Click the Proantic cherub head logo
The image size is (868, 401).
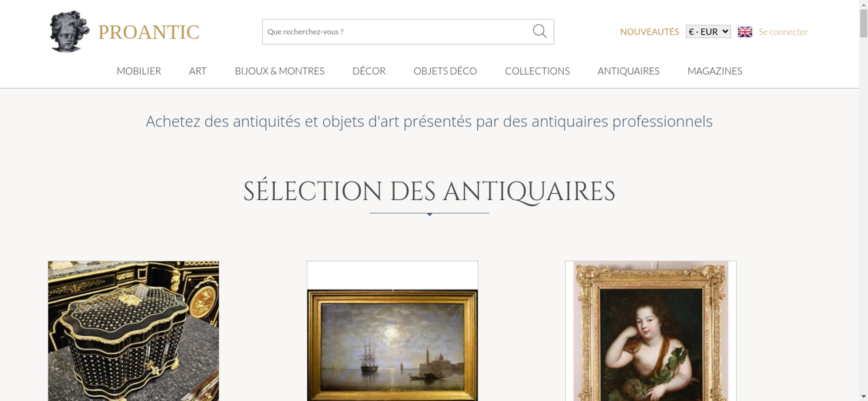(69, 31)
